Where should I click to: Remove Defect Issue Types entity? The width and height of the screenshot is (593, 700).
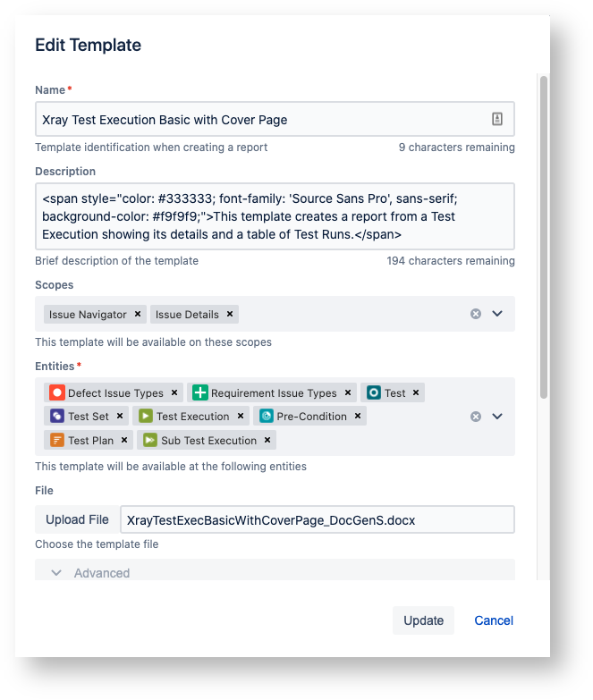pos(174,392)
